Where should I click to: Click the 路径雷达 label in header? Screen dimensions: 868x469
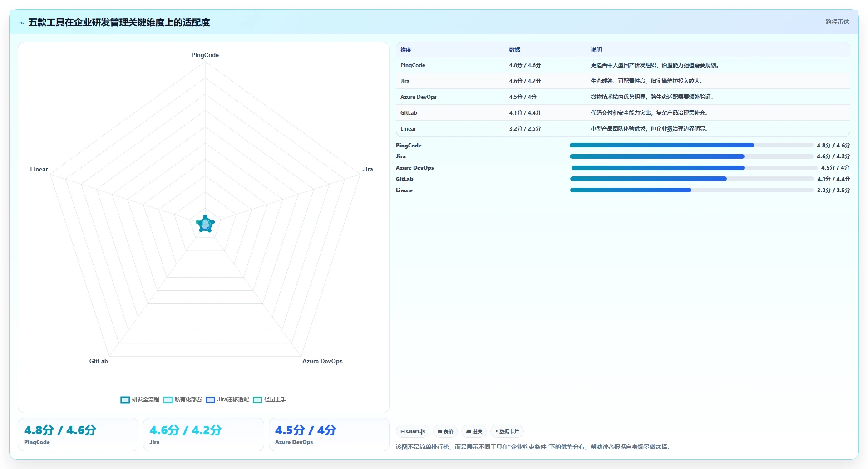(837, 22)
